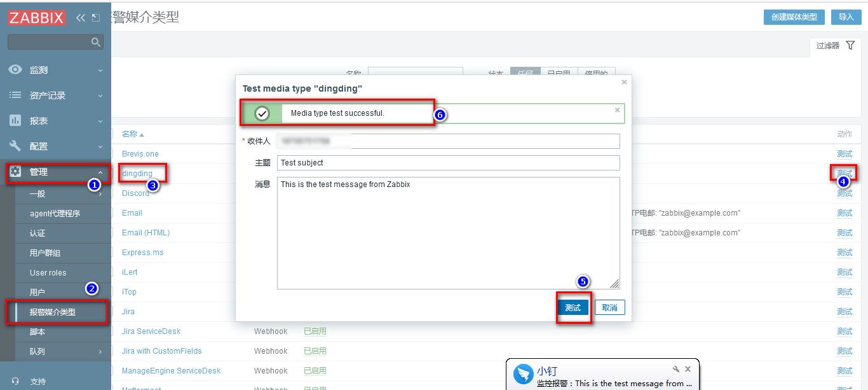
Task: Open the Email media type
Action: [x=132, y=213]
